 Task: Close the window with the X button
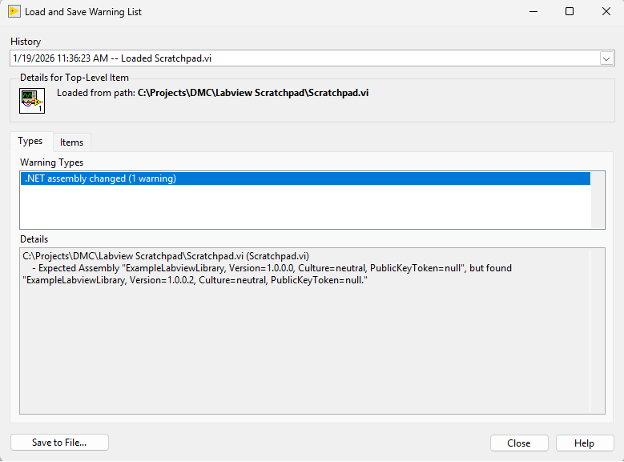click(x=606, y=12)
